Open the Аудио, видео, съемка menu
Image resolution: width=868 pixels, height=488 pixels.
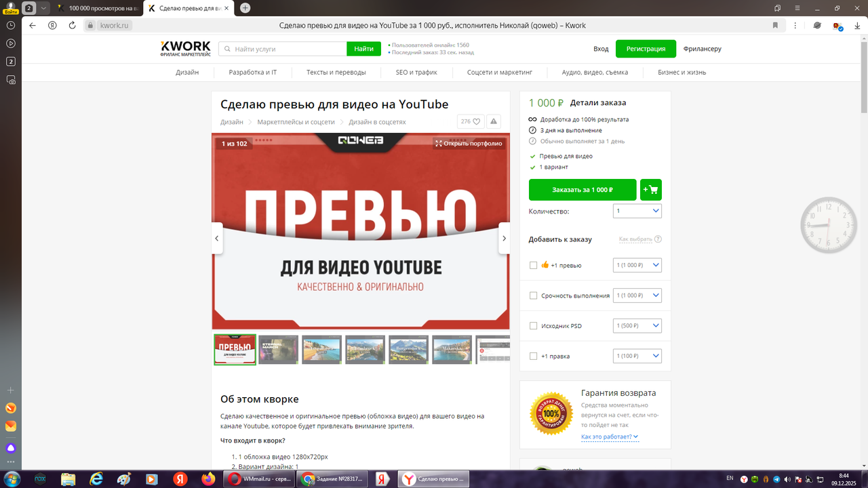pyautogui.click(x=595, y=72)
